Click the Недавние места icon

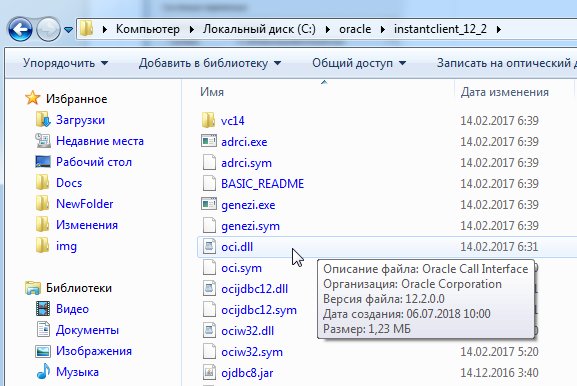[43, 141]
